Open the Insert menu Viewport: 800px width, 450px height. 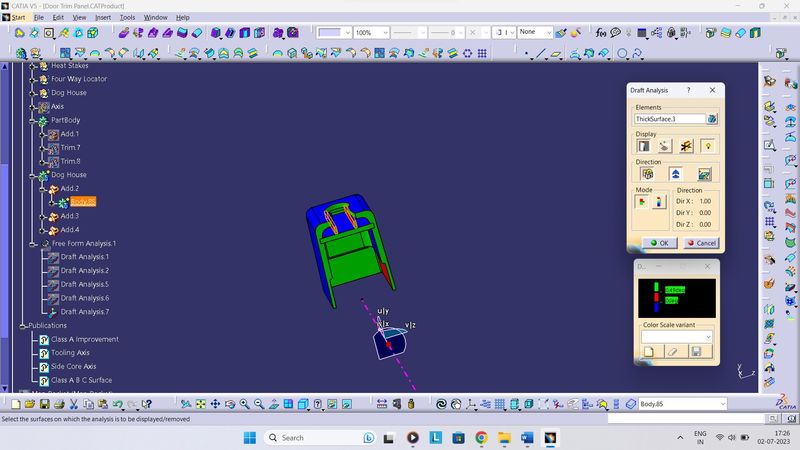(x=103, y=17)
